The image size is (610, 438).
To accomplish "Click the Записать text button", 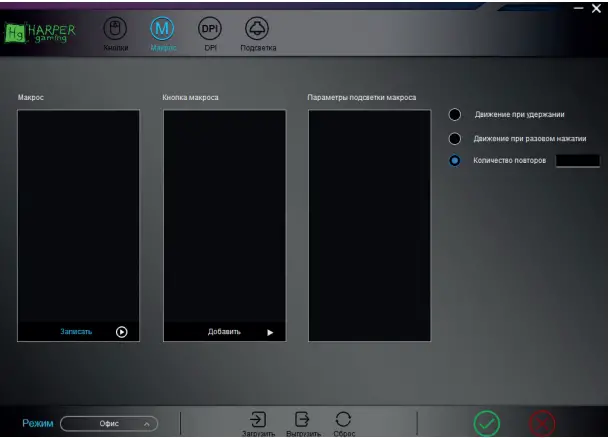I will pos(76,332).
